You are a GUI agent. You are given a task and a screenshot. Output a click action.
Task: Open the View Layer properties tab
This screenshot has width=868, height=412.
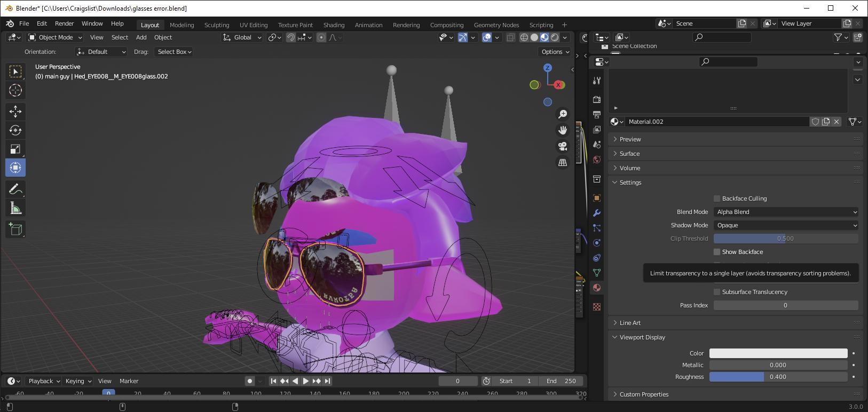(597, 130)
